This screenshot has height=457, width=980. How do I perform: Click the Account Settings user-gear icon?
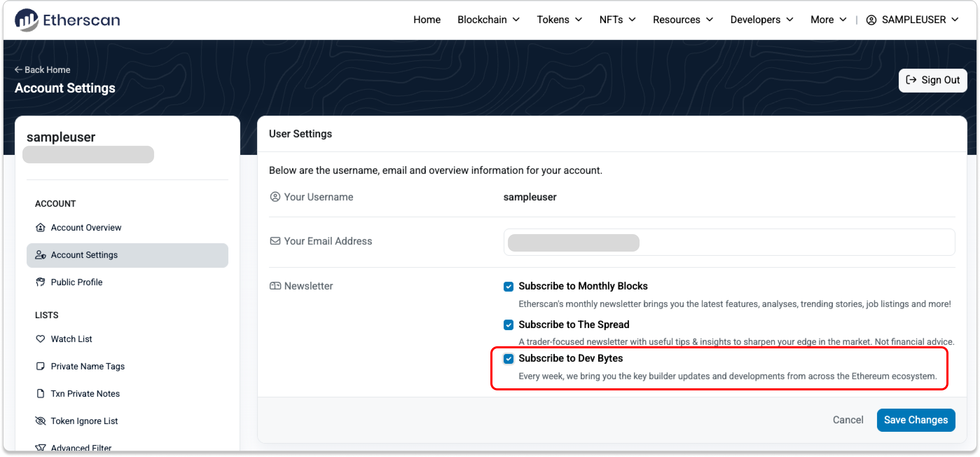pyautogui.click(x=40, y=255)
